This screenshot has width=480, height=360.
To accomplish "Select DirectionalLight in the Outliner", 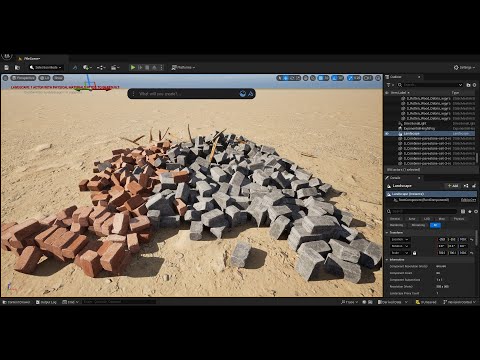I will [x=415, y=123].
